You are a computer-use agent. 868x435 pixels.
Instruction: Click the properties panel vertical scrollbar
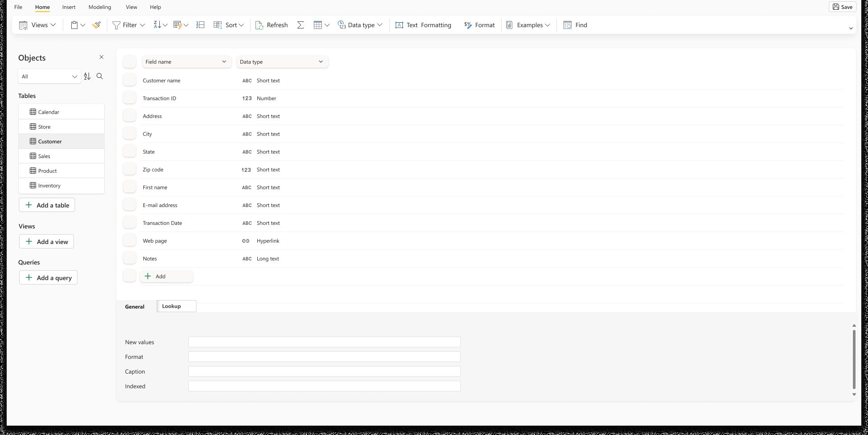(x=854, y=360)
